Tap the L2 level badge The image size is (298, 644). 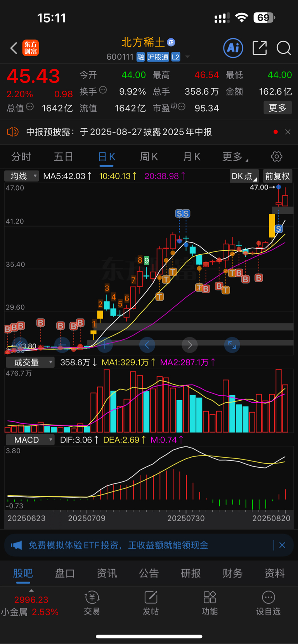coord(176,57)
